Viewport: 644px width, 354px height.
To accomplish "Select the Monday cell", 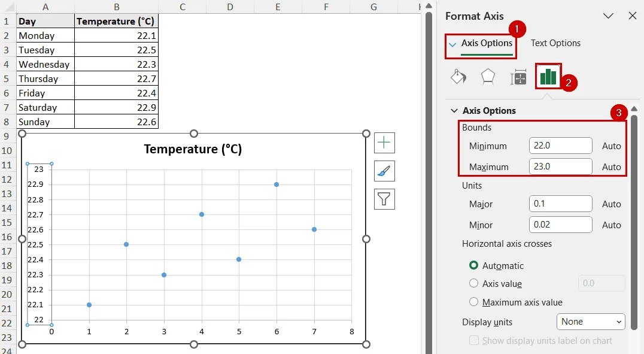I will pyautogui.click(x=45, y=36).
